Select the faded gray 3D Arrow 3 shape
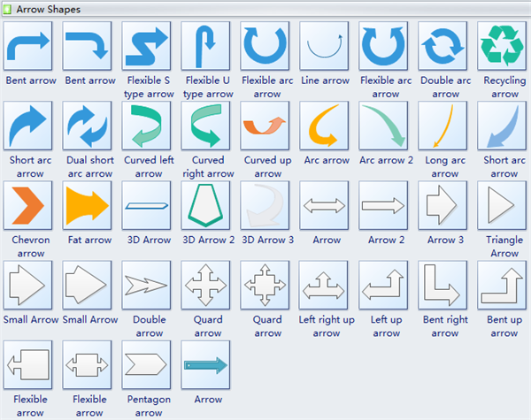Screen dimensions: 531x420 point(265,205)
